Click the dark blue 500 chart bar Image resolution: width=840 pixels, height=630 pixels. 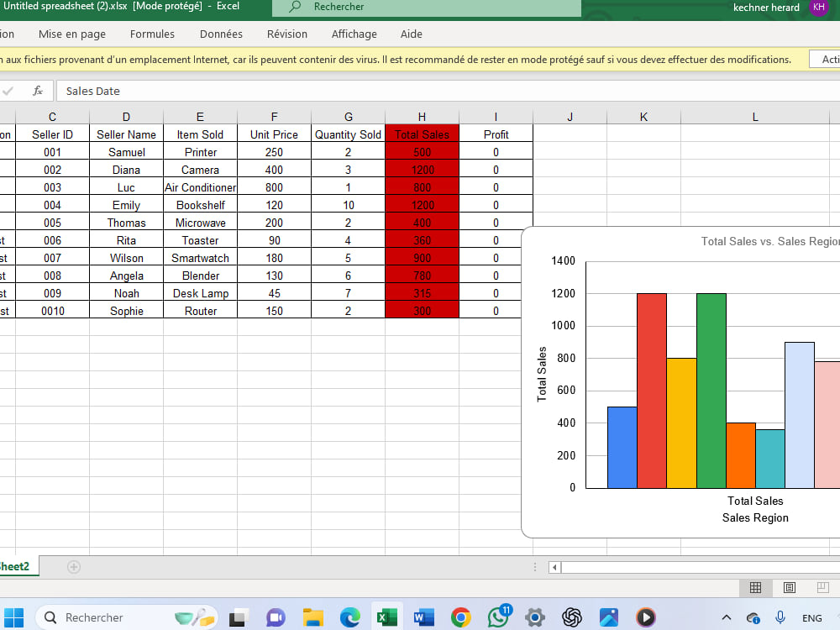click(x=622, y=448)
